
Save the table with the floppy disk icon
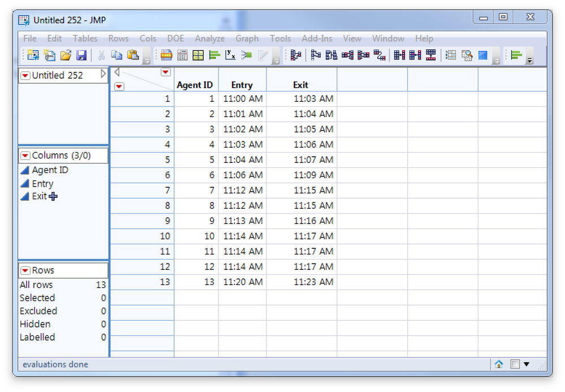82,55
